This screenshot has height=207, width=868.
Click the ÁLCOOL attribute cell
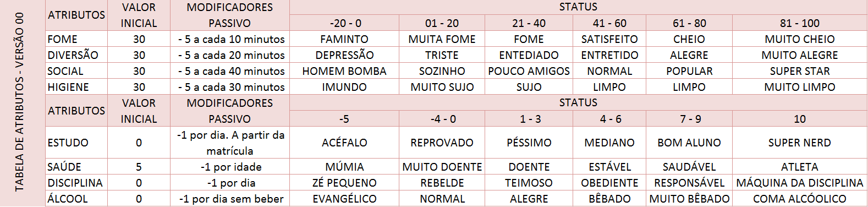[76, 199]
